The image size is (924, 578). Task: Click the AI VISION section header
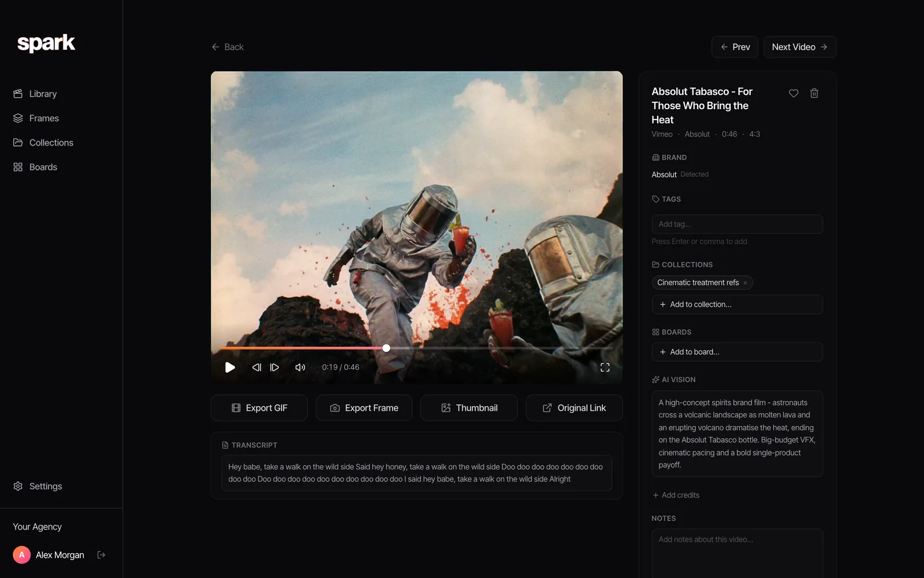(x=673, y=380)
